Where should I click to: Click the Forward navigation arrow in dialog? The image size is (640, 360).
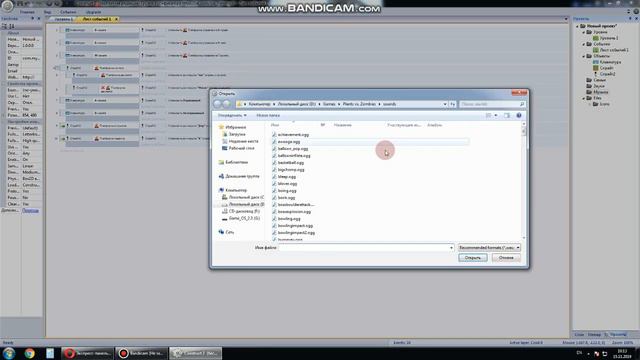click(x=227, y=104)
